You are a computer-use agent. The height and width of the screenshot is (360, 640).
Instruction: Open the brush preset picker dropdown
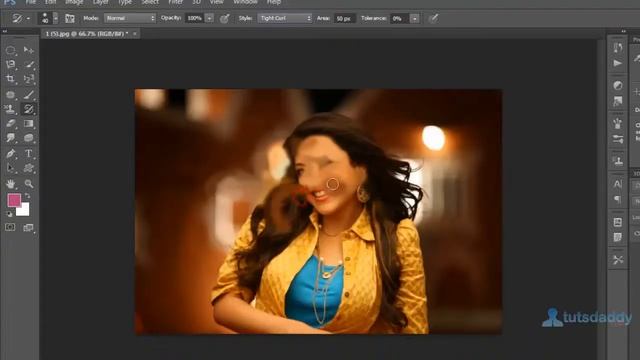pos(56,18)
